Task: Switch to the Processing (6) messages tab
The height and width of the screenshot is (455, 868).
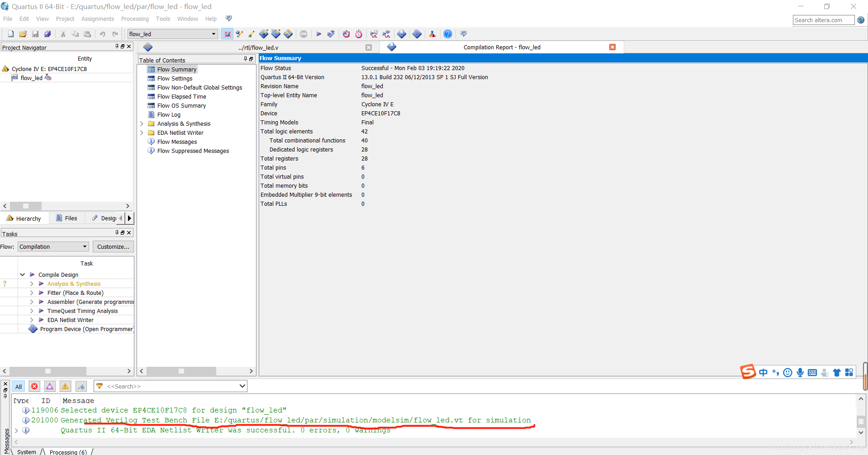Action: 68,452
